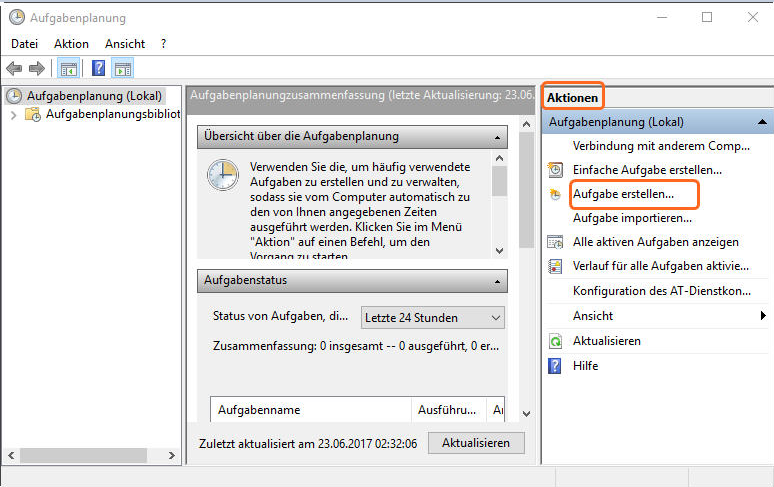The width and height of the screenshot is (774, 487).
Task: Go back with the toolbar back arrow
Action: pos(14,68)
